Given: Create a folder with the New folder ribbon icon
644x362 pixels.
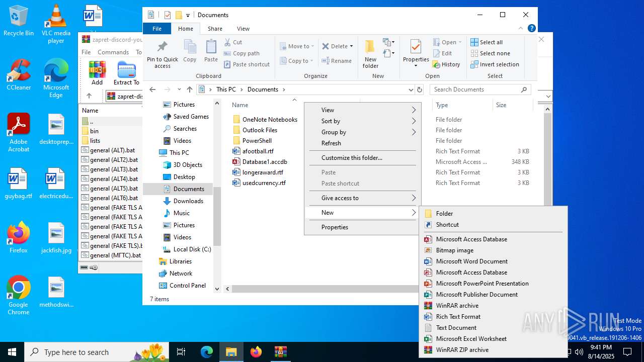Looking at the screenshot, I should point(370,54).
